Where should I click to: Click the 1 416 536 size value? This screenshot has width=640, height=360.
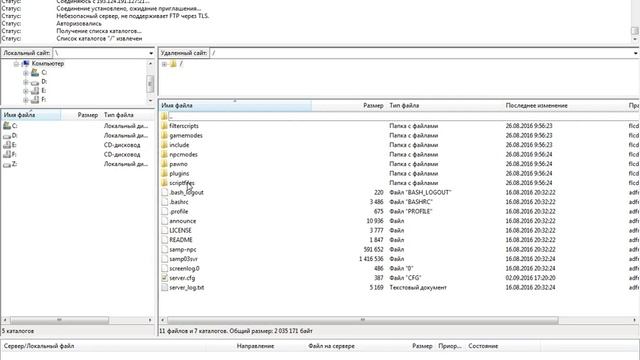(371, 259)
